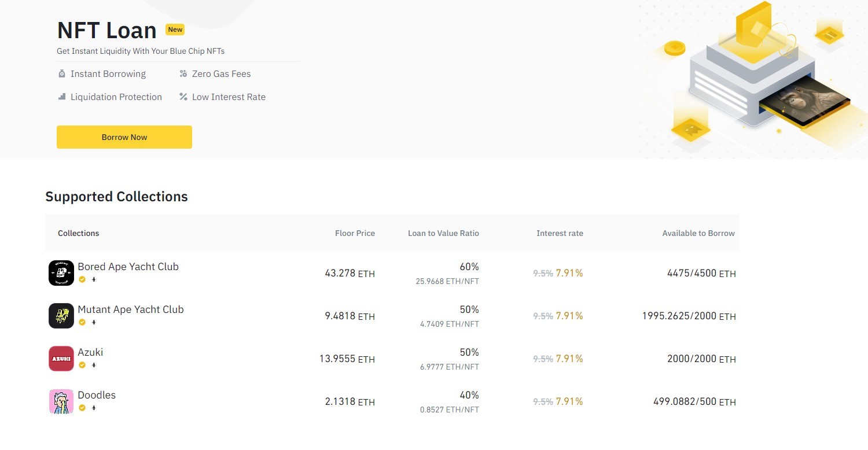Click the Bored Ape Yacht Club logo icon

point(61,273)
